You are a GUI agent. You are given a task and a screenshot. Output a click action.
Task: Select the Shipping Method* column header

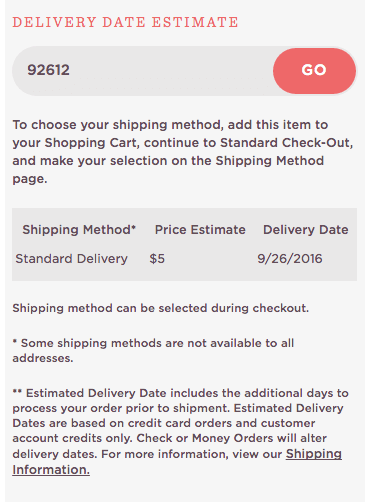(x=79, y=230)
